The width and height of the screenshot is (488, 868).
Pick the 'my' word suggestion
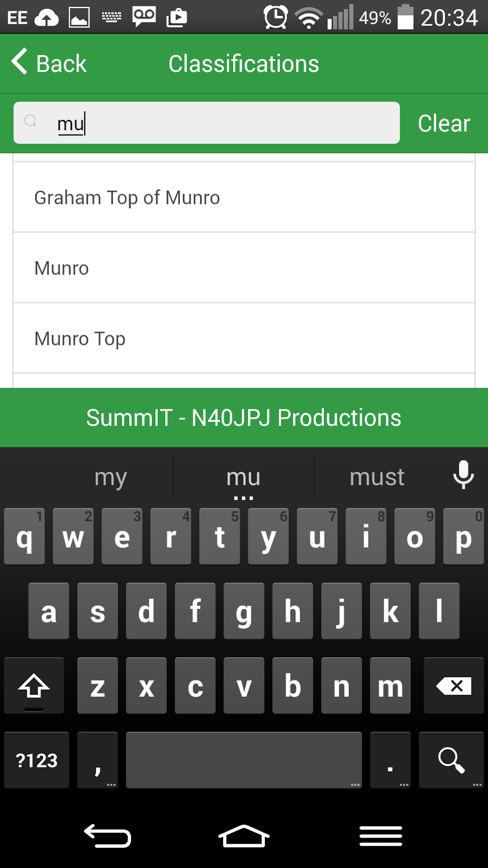[111, 477]
